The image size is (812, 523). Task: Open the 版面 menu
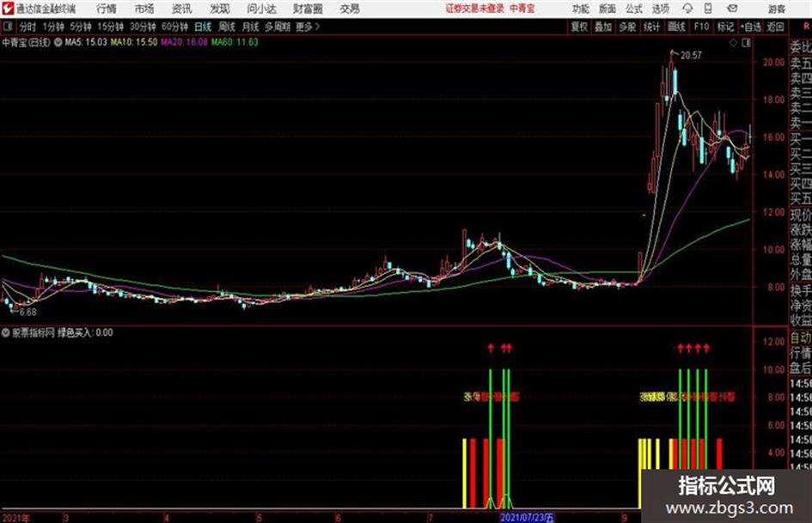click(607, 9)
